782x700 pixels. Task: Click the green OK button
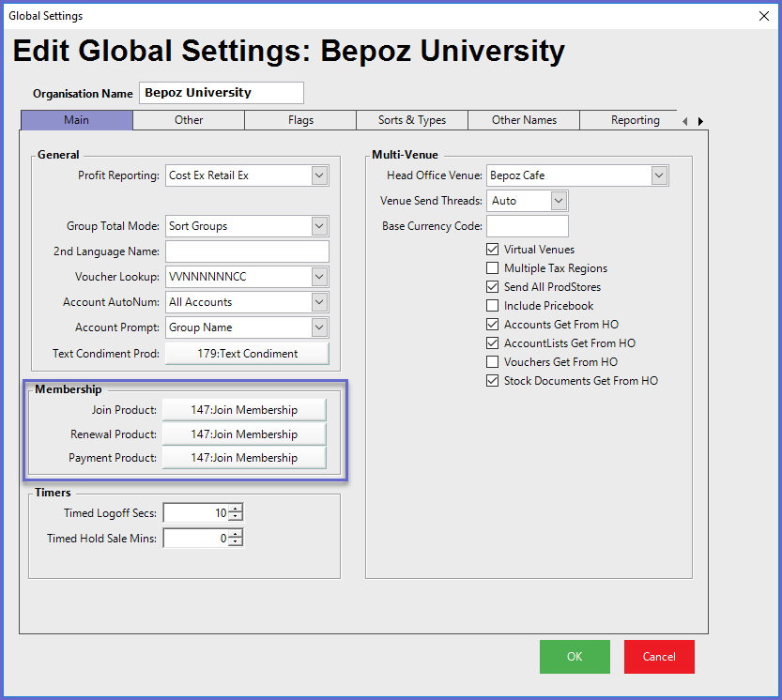tap(575, 657)
